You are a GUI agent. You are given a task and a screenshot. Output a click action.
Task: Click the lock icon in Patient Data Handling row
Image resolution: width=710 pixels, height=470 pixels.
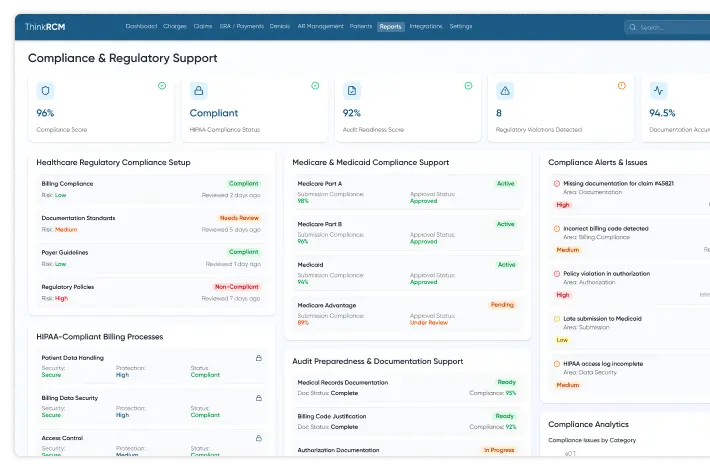259,358
